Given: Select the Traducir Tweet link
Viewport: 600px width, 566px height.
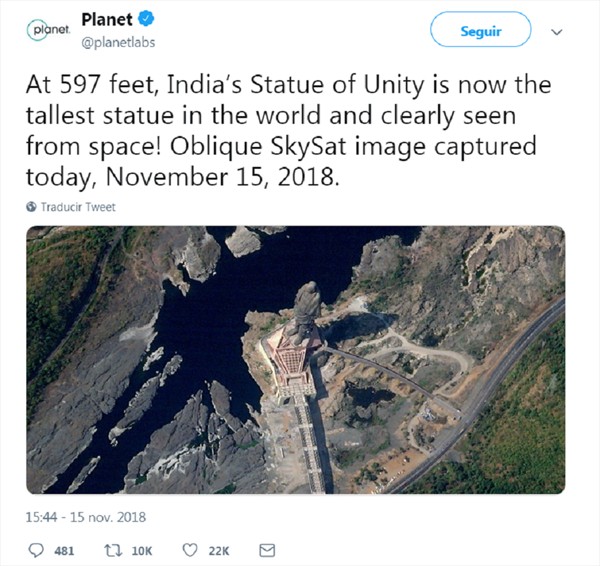Looking at the screenshot, I should [78, 207].
